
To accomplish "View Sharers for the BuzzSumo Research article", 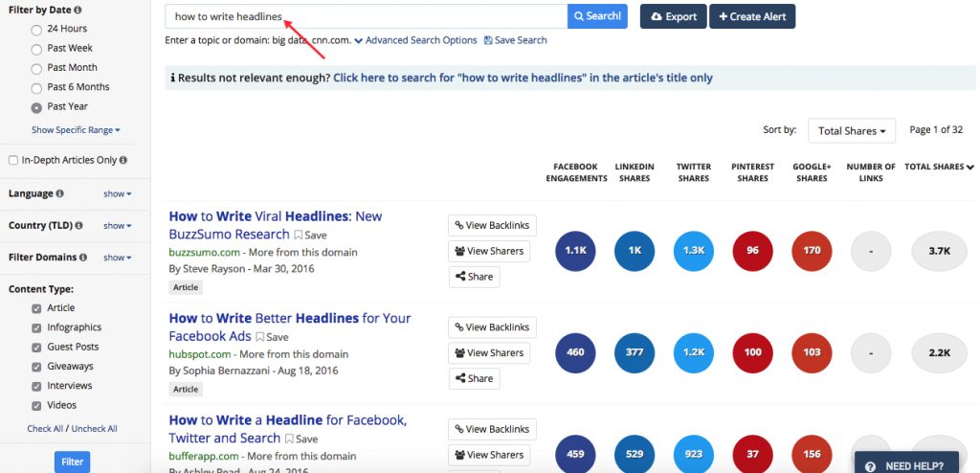I will coord(489,251).
